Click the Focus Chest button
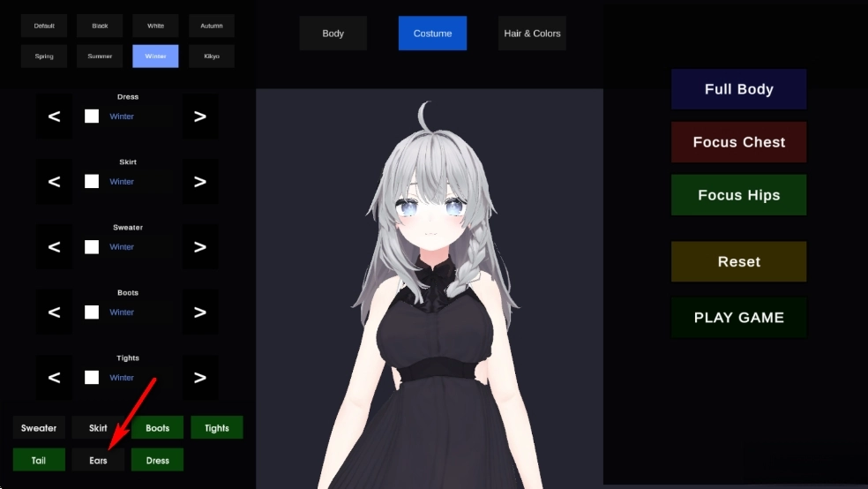868x489 pixels. click(738, 142)
